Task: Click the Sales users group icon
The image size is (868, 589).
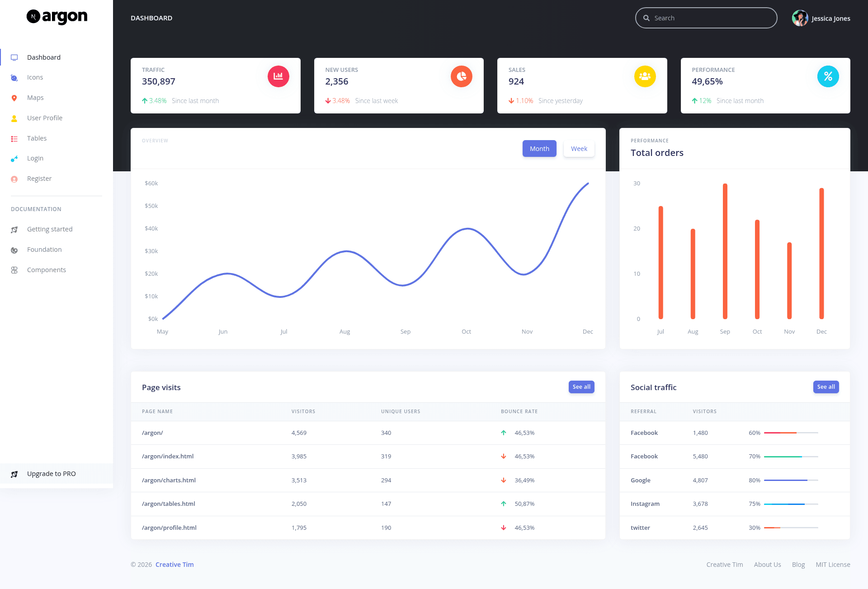Action: point(645,76)
